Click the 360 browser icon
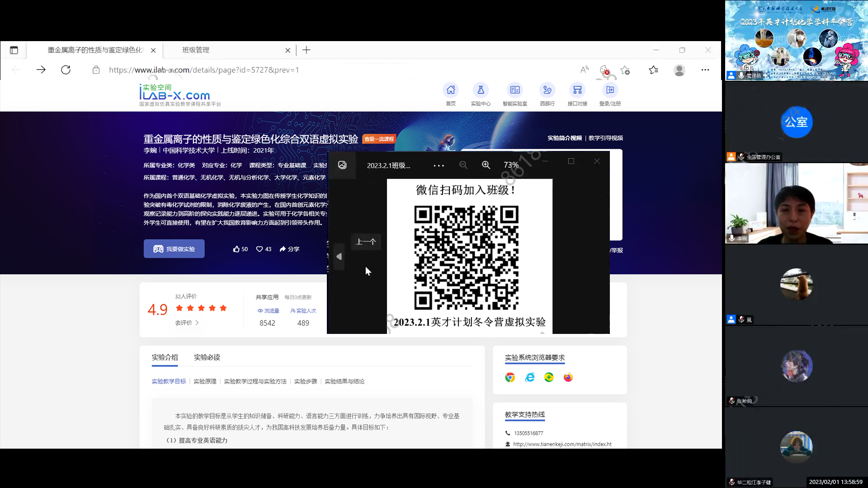This screenshot has width=868, height=488. [x=549, y=377]
